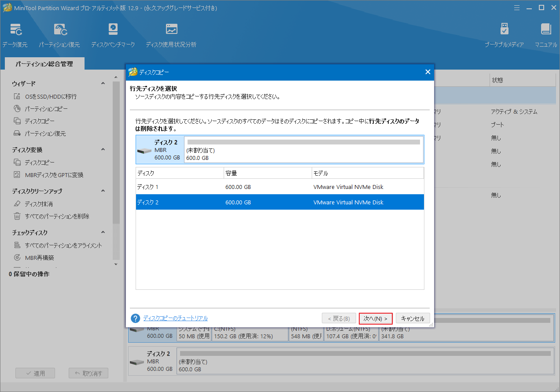Click MBRディスクをGPTに変換 icon
The image size is (560, 392).
17,175
